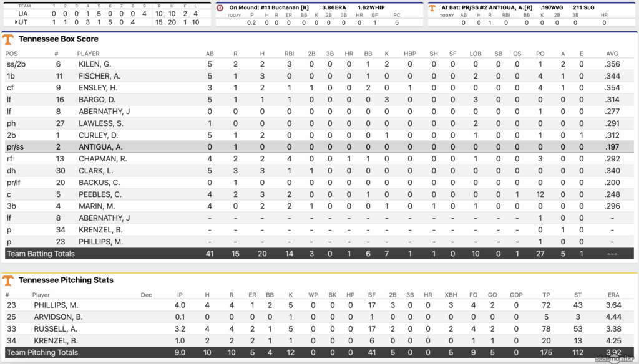639x364 pixels.
Task: Click the Tennessee logo in At Bat panel
Action: pyautogui.click(x=433, y=7)
